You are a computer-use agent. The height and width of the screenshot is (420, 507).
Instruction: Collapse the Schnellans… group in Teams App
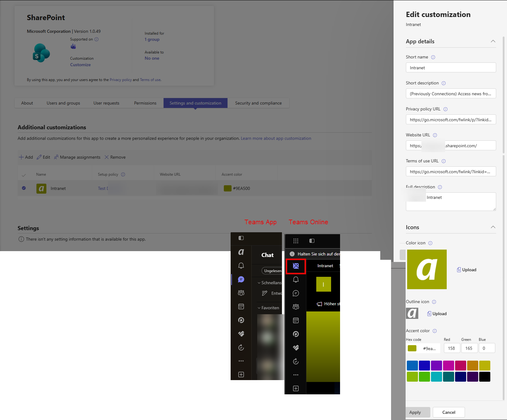259,283
